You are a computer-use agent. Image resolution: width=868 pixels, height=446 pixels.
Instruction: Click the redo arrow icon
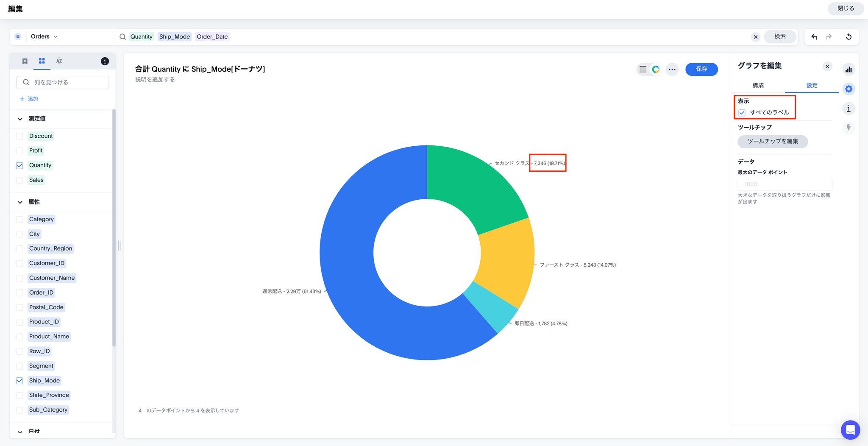[829, 37]
